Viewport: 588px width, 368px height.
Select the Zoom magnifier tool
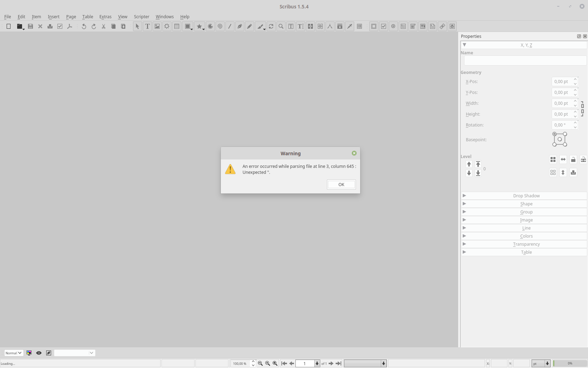(281, 26)
